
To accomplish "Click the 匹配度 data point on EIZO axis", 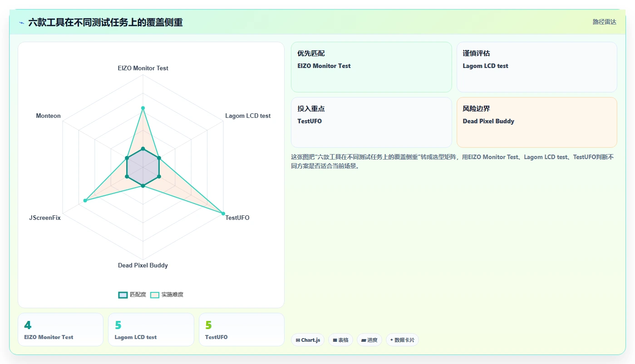I will tap(143, 149).
